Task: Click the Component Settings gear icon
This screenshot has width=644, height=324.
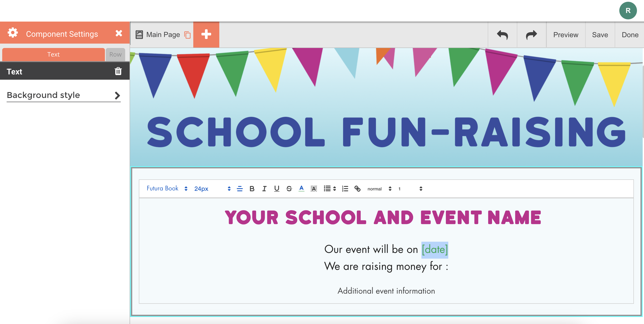Action: click(13, 33)
